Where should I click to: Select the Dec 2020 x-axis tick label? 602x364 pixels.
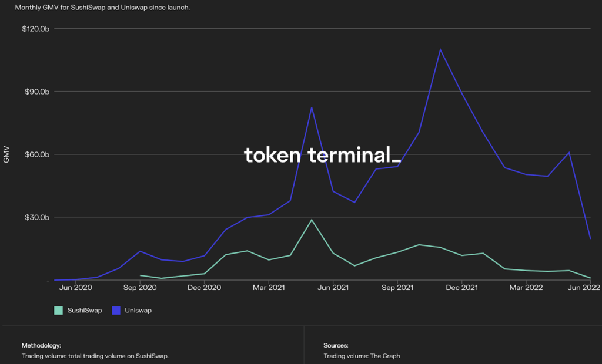click(204, 288)
